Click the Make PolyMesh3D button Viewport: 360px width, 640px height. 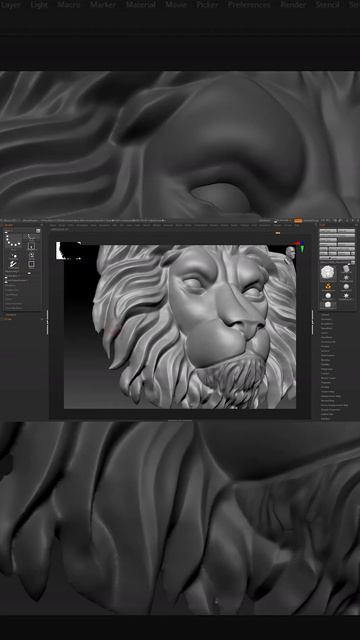[342, 249]
